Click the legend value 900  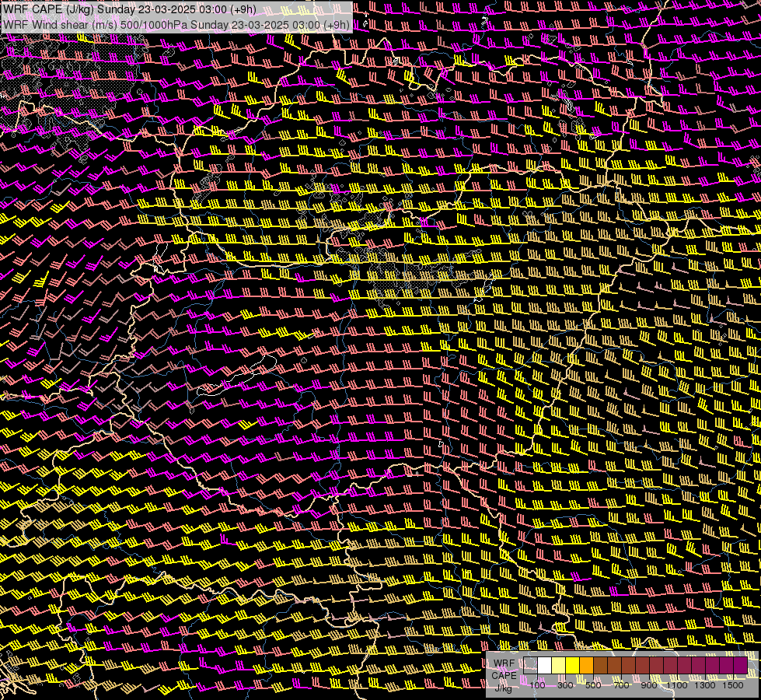point(649,685)
